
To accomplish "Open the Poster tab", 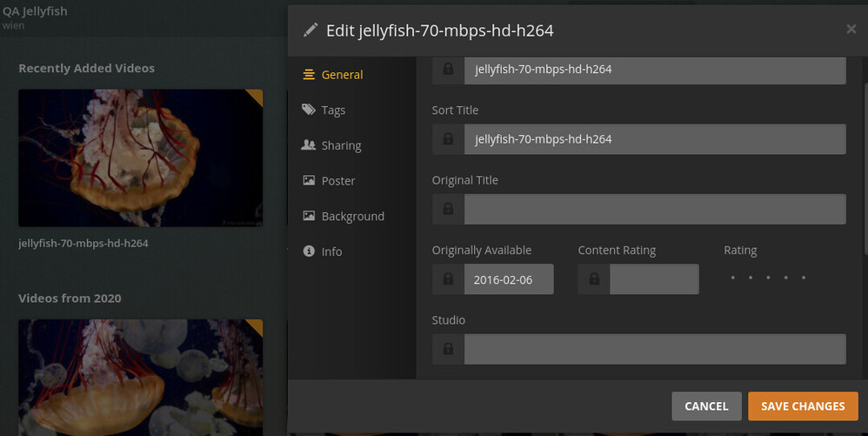I will (329, 181).
